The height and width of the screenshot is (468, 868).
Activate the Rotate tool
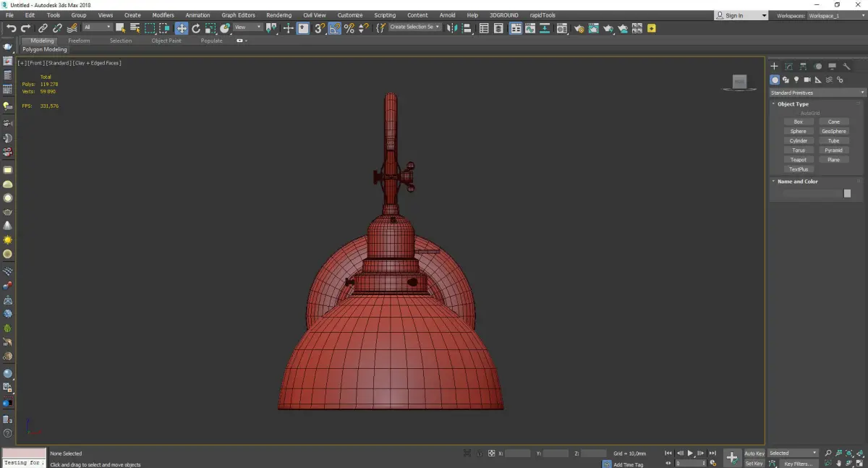pyautogui.click(x=196, y=28)
